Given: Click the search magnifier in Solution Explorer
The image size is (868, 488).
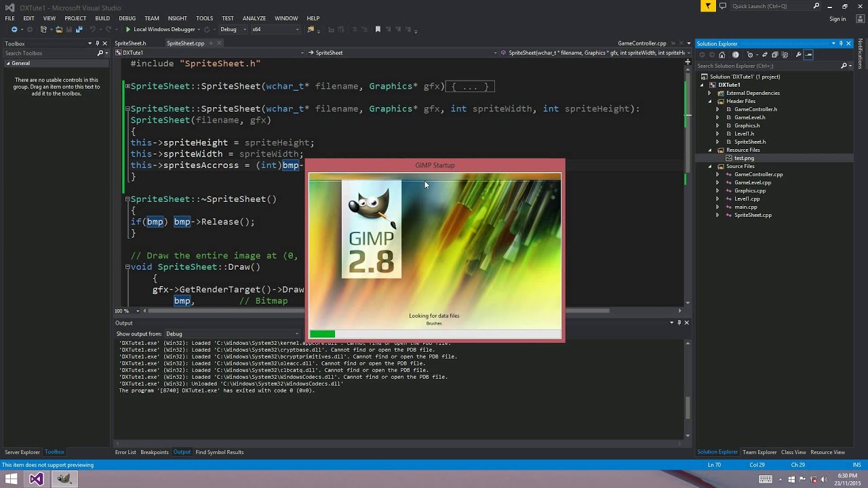Looking at the screenshot, I should (x=844, y=66).
